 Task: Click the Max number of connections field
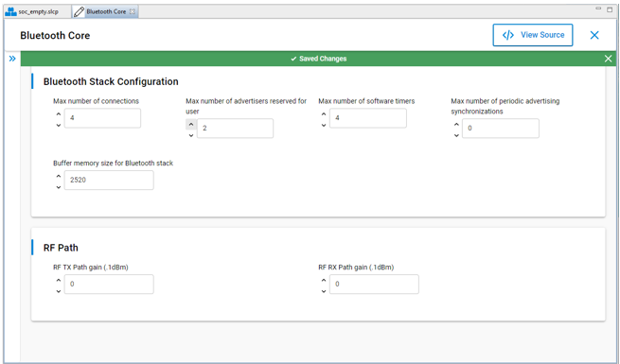click(102, 118)
